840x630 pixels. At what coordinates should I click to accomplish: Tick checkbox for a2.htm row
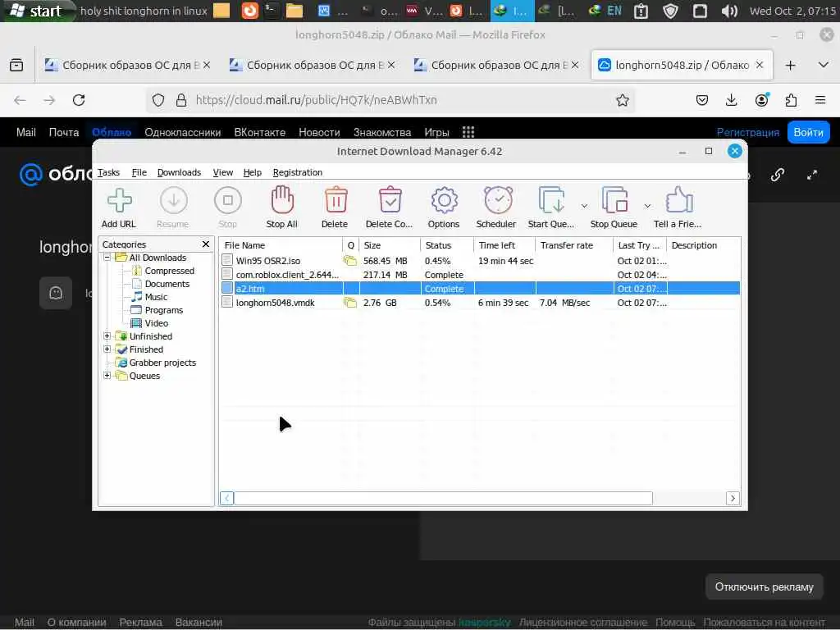coord(227,288)
